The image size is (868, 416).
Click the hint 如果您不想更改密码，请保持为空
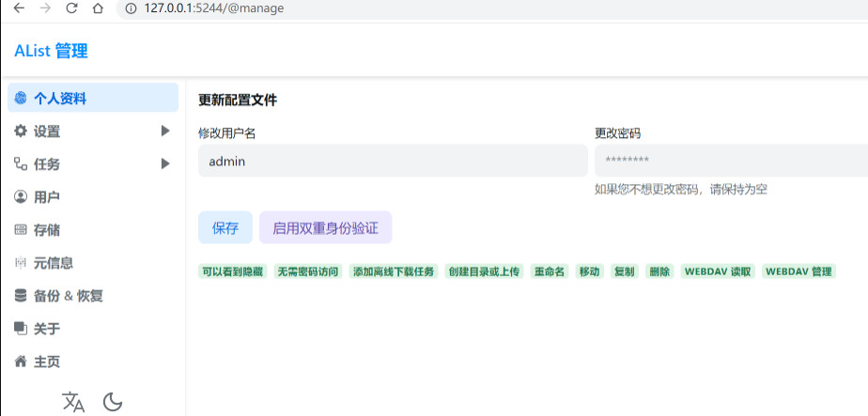(x=680, y=190)
